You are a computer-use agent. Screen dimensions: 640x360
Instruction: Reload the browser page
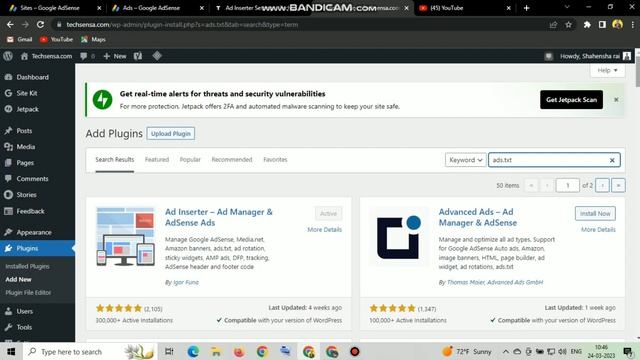click(x=40, y=24)
